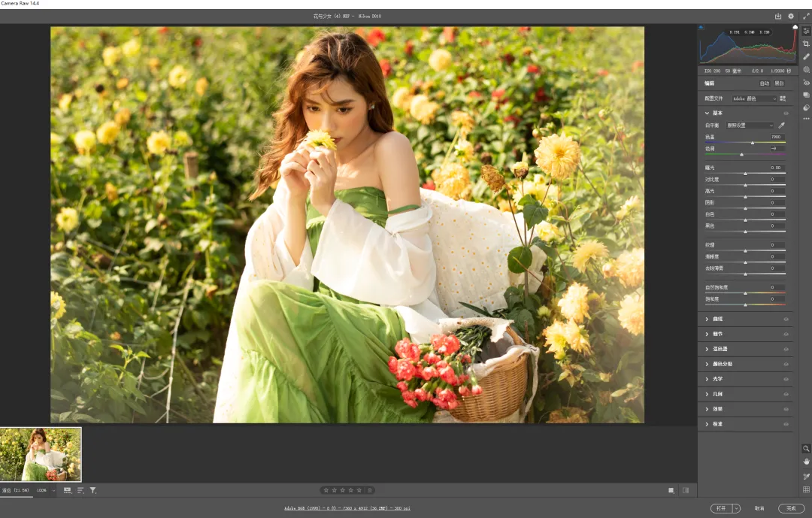The height and width of the screenshot is (518, 812).
Task: Expand the 光学 optics panel
Action: (707, 379)
